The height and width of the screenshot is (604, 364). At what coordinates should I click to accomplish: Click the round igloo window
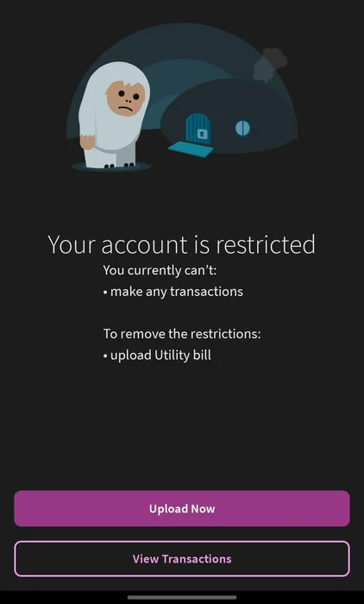[242, 129]
